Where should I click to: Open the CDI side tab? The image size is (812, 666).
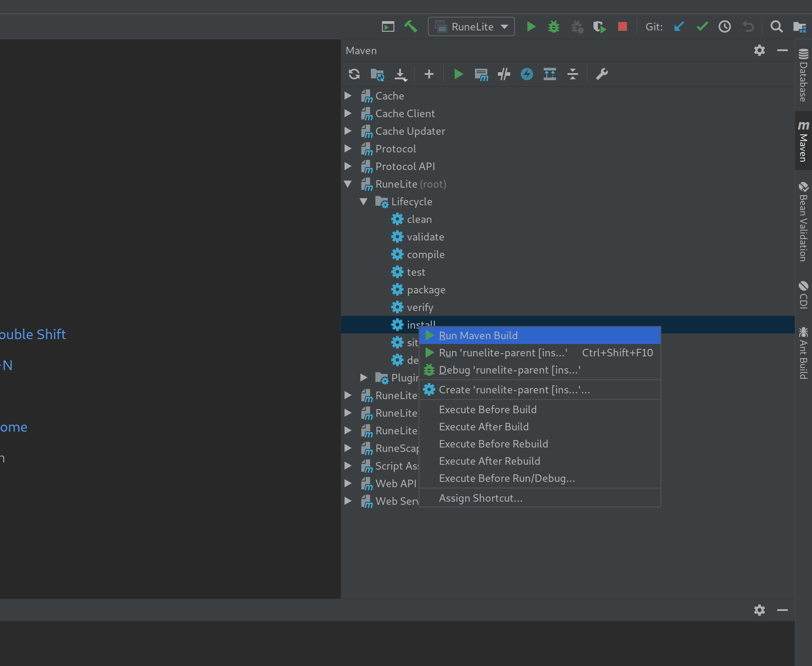804,295
